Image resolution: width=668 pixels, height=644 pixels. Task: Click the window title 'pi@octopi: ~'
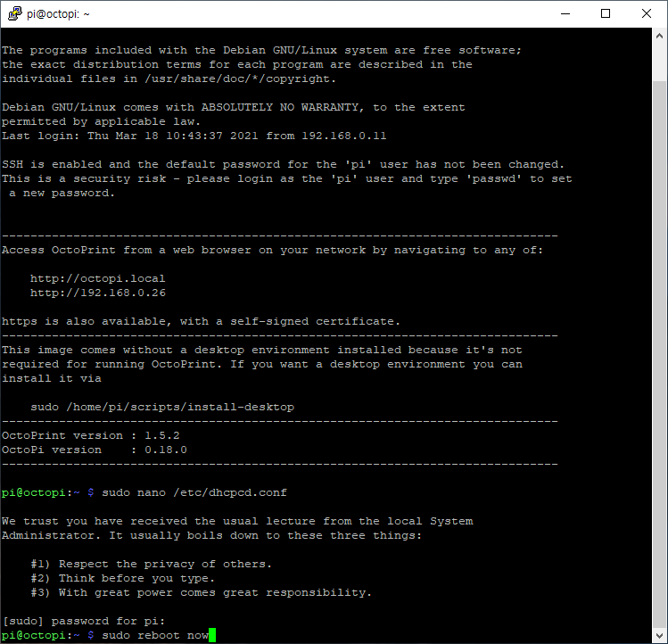pyautogui.click(x=58, y=14)
